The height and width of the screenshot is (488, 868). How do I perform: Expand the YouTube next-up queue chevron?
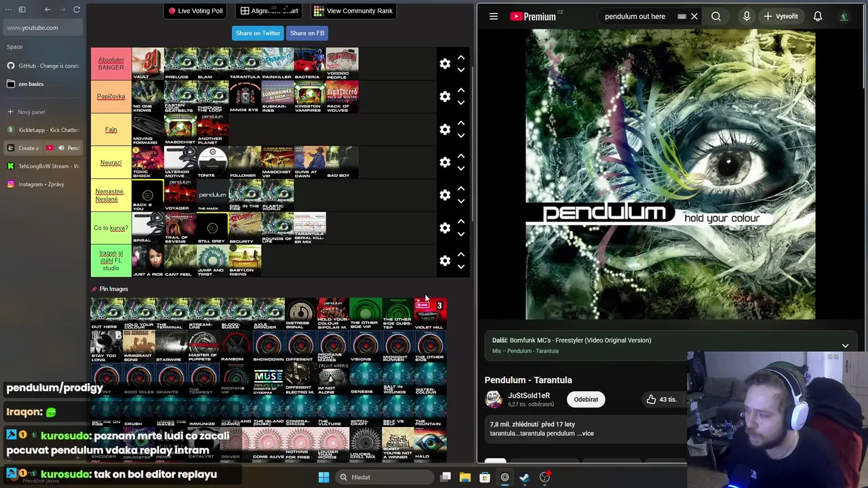(x=845, y=346)
